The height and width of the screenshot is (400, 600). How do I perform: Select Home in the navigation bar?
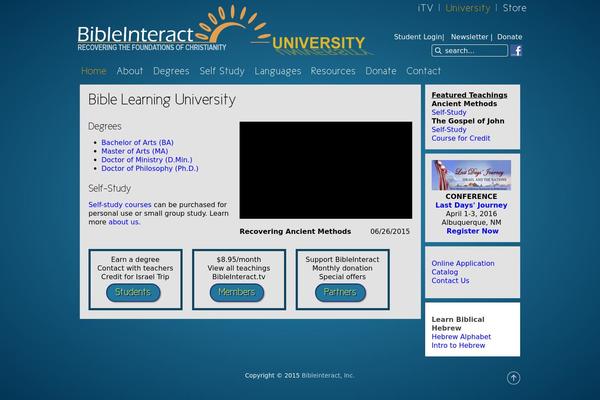pos(94,71)
